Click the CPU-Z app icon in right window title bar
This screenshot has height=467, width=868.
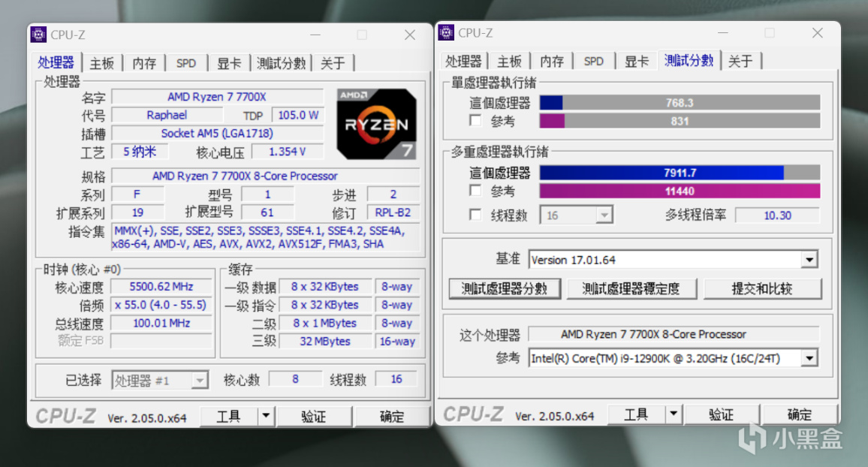tap(446, 32)
